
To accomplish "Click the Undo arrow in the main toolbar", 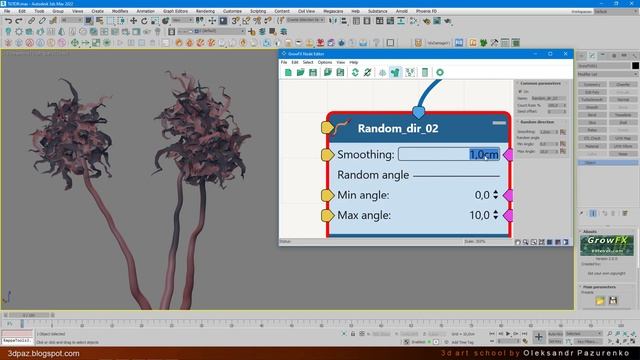I will click(8, 20).
